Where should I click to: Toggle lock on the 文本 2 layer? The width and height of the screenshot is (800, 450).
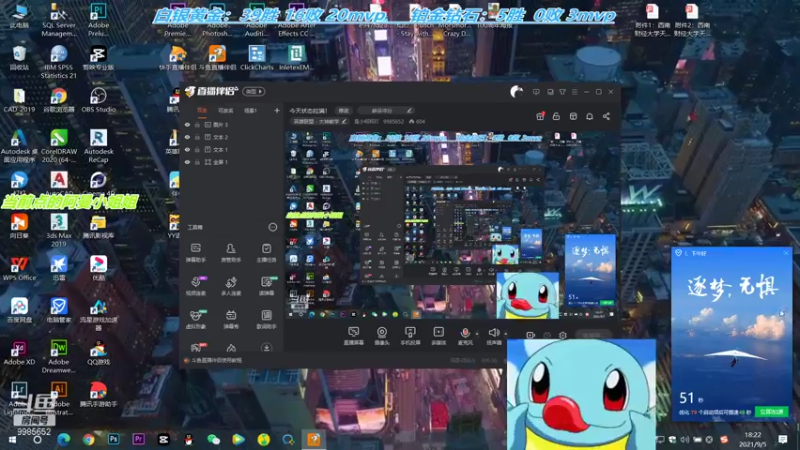(x=197, y=137)
